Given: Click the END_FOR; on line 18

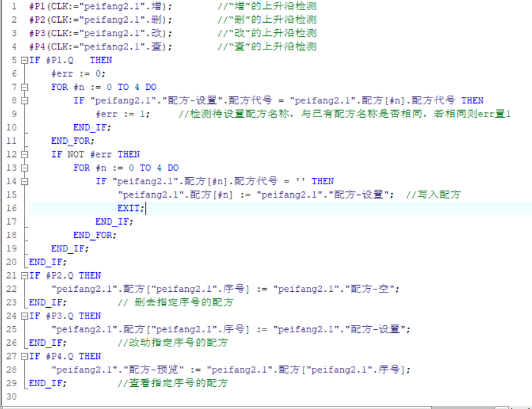Looking at the screenshot, I should 95,236.
